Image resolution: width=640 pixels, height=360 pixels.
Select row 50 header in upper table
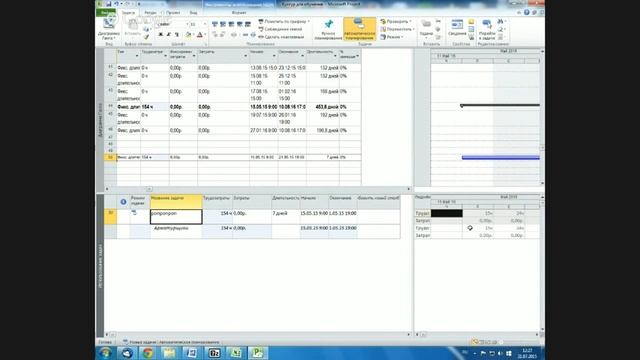pyautogui.click(x=110, y=157)
